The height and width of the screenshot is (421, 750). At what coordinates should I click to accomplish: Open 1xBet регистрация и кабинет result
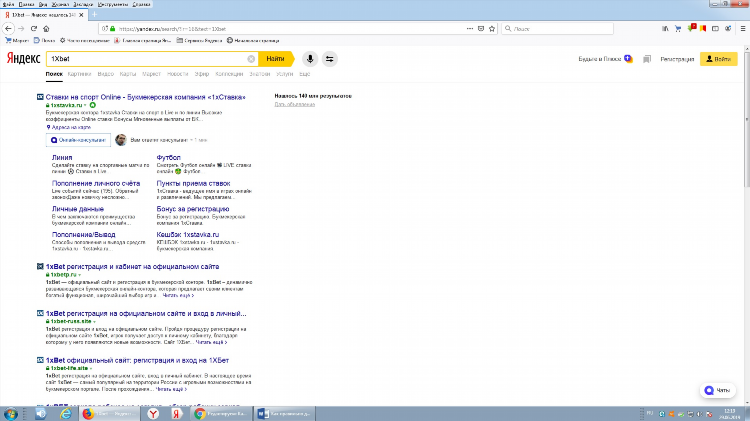point(132,266)
